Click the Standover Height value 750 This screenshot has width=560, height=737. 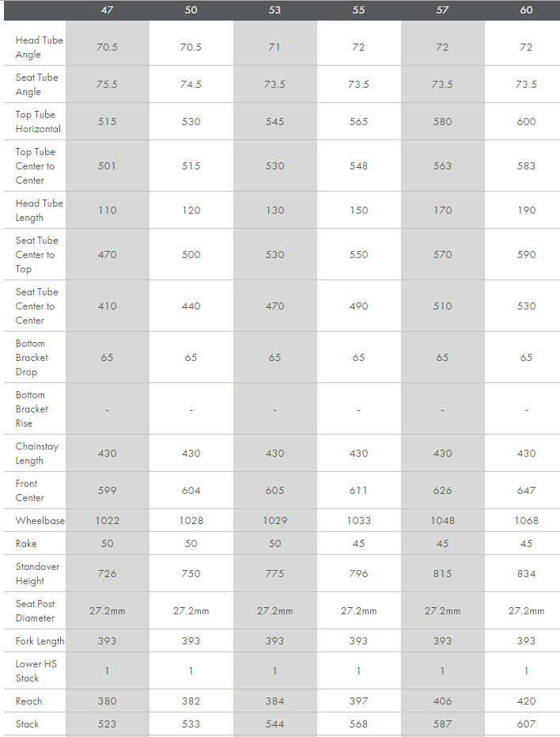pyautogui.click(x=191, y=574)
